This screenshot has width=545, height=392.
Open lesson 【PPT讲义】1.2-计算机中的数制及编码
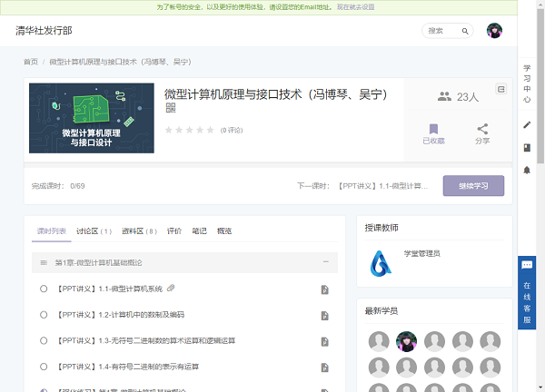(120, 315)
